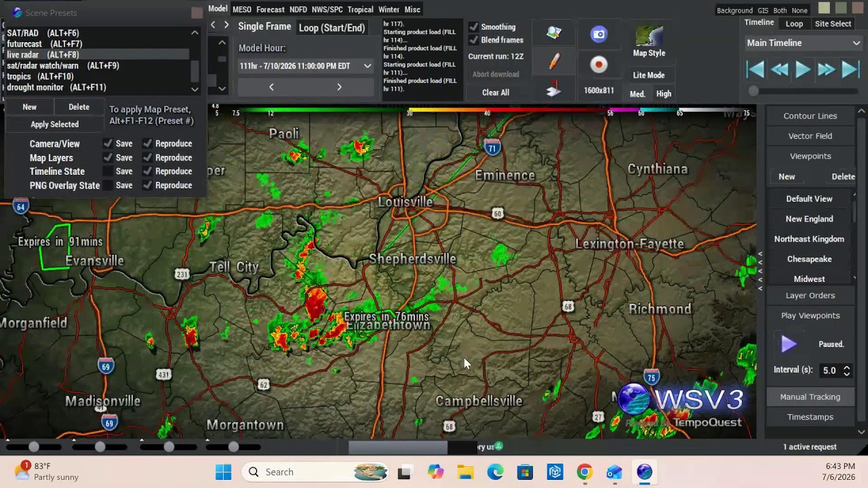This screenshot has height=488, width=868.
Task: Step model hour back with left arrow button
Action: click(271, 87)
